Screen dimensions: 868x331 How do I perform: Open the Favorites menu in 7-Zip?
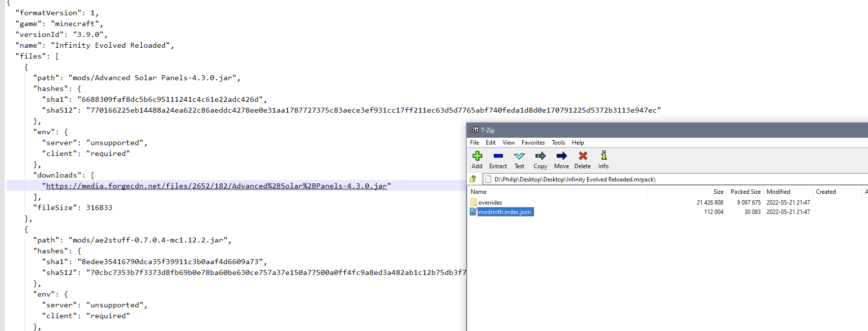tap(533, 143)
